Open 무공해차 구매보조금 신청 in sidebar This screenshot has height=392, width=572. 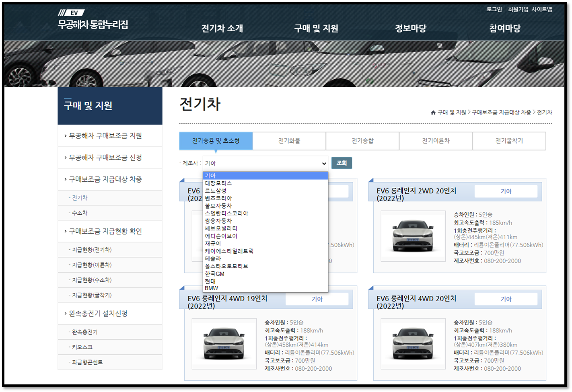110,158
